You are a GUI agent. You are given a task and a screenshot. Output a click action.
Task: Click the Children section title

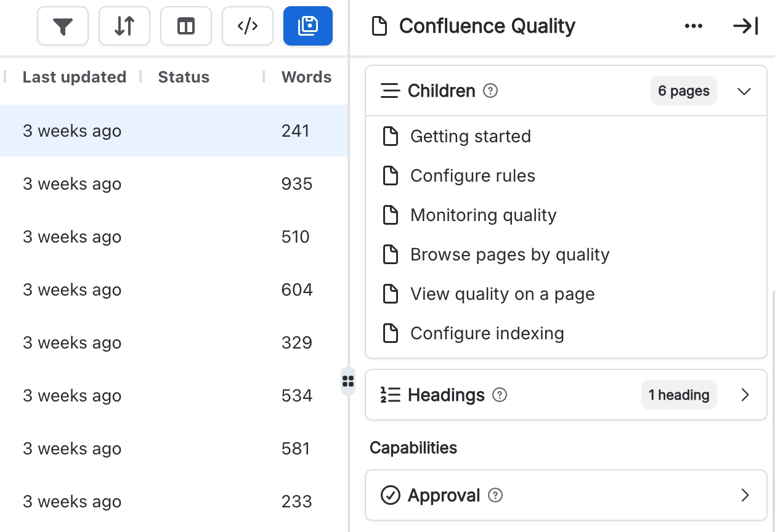pos(442,91)
